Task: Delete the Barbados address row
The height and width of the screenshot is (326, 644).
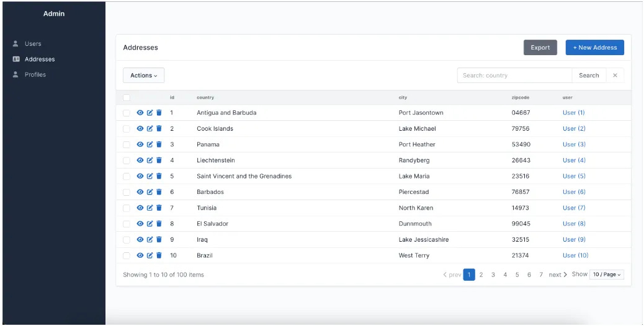Action: tap(159, 192)
